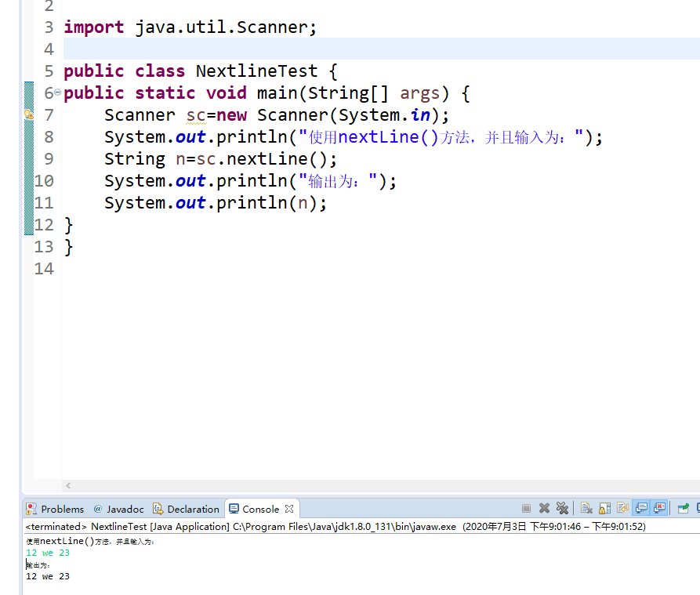Viewport: 700px width, 595px height.
Task: Click the warning marker beside line 7
Action: [x=28, y=114]
